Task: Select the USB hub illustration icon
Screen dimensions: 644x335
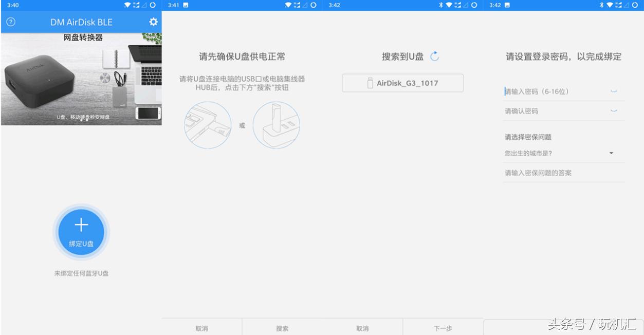Action: point(276,124)
